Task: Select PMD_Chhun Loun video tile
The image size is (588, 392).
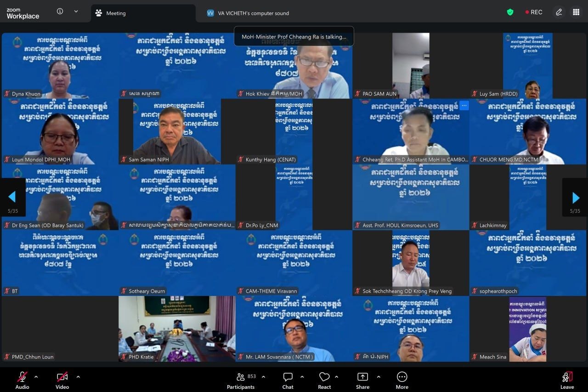Action: [60, 329]
